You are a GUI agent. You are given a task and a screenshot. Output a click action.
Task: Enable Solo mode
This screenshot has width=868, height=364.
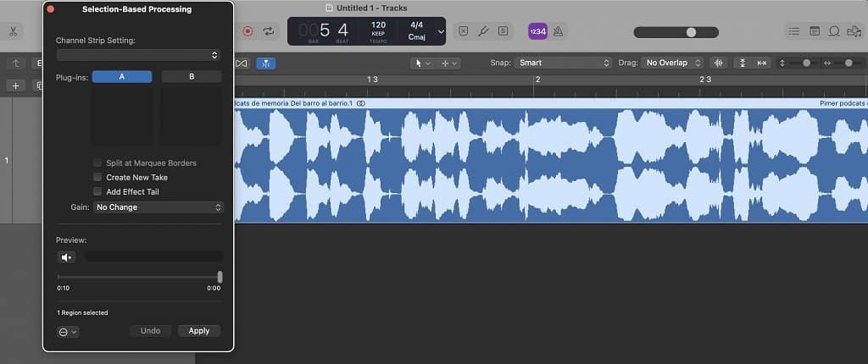(x=504, y=31)
